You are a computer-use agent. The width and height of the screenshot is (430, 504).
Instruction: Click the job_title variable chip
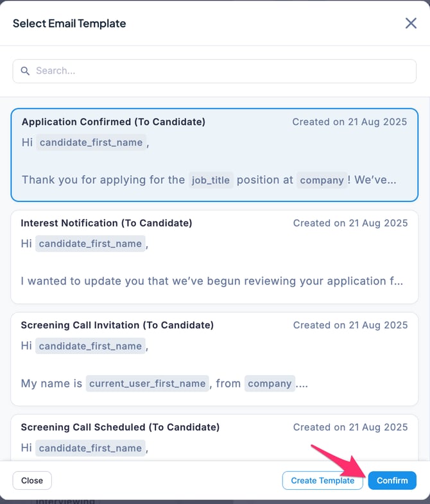coord(211,180)
